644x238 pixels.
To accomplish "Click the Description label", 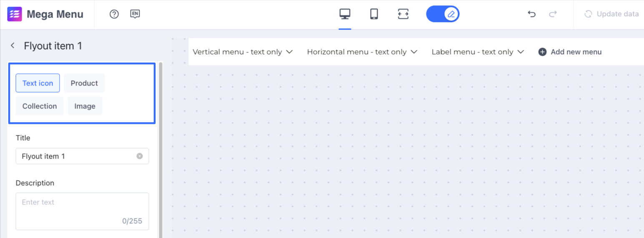I will coord(35,183).
